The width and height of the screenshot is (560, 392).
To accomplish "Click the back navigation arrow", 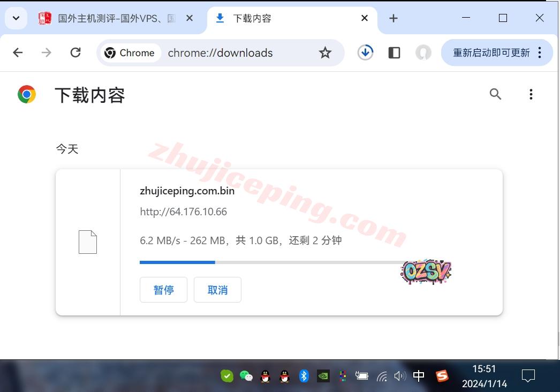I will [18, 52].
